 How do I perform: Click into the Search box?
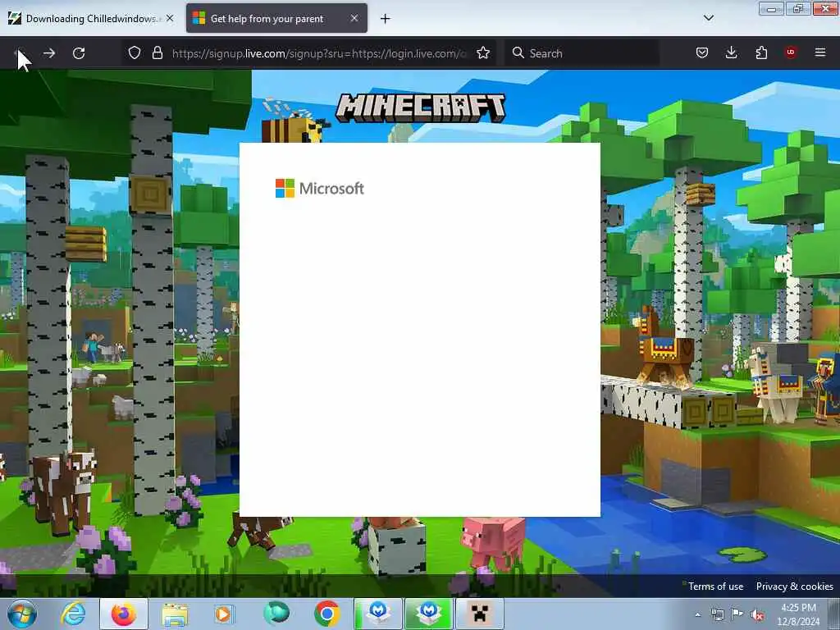pyautogui.click(x=582, y=53)
